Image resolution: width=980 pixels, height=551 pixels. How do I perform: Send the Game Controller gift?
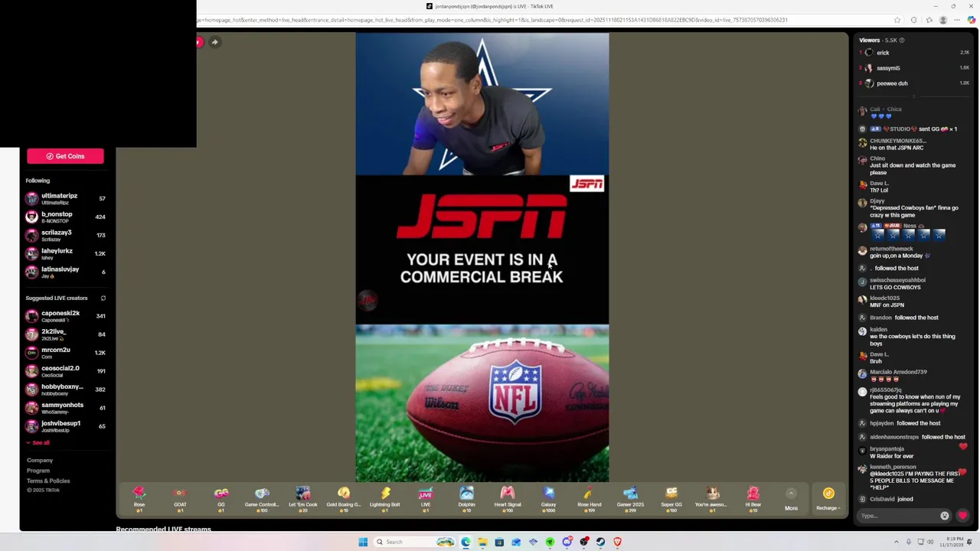[262, 498]
